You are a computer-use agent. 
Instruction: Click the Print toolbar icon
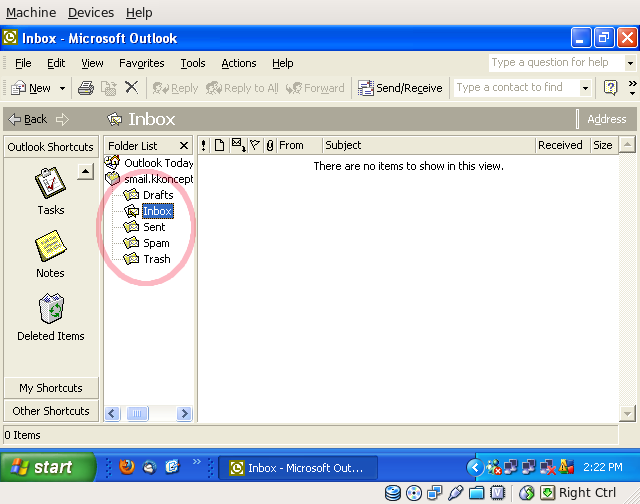(x=86, y=88)
